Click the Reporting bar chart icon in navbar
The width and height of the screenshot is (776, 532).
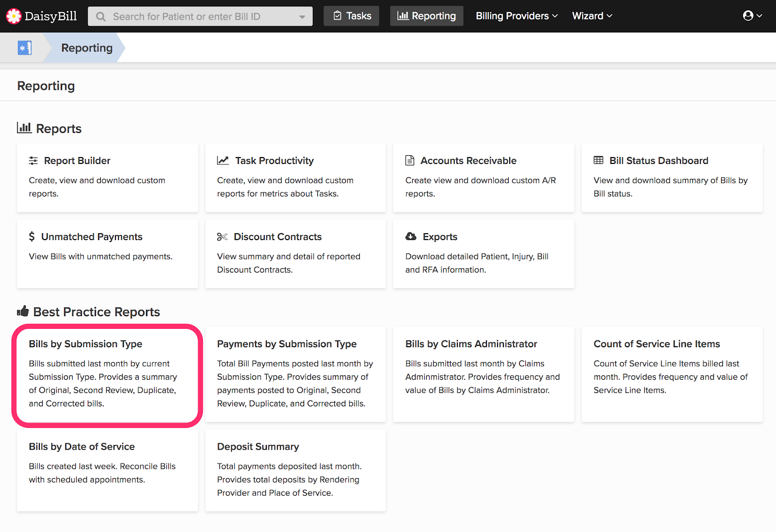click(403, 16)
